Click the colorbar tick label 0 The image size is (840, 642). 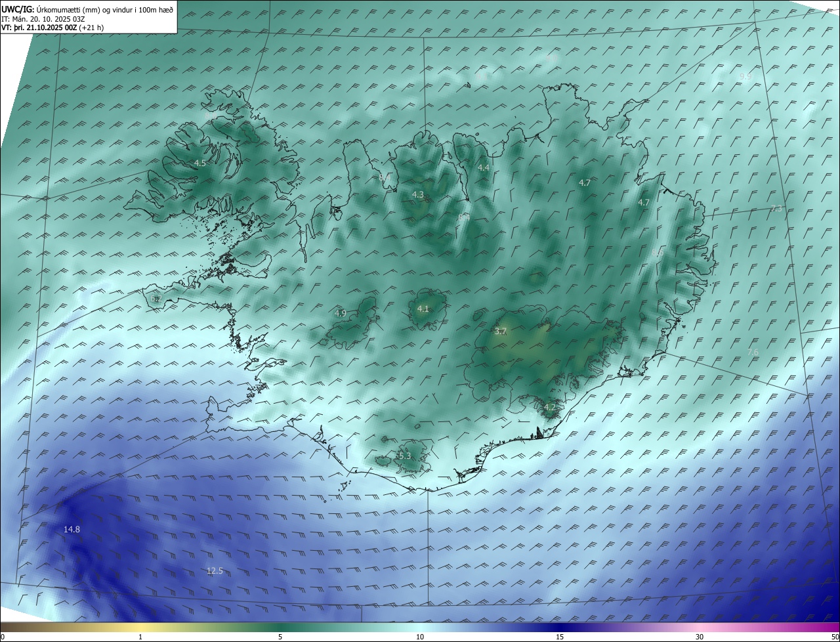tap(3, 637)
